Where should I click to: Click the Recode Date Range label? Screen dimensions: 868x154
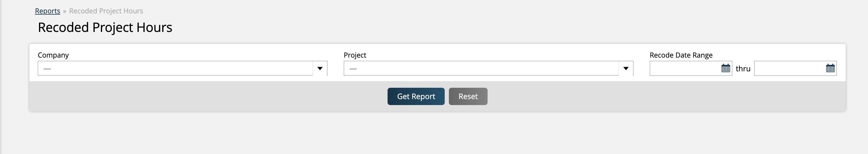click(x=681, y=55)
